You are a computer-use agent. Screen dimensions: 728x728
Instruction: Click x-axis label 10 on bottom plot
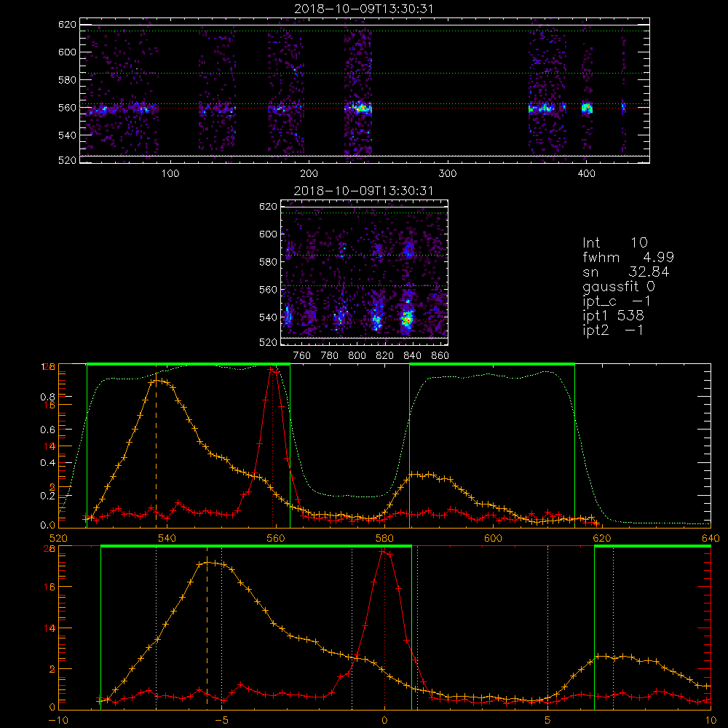(x=711, y=720)
